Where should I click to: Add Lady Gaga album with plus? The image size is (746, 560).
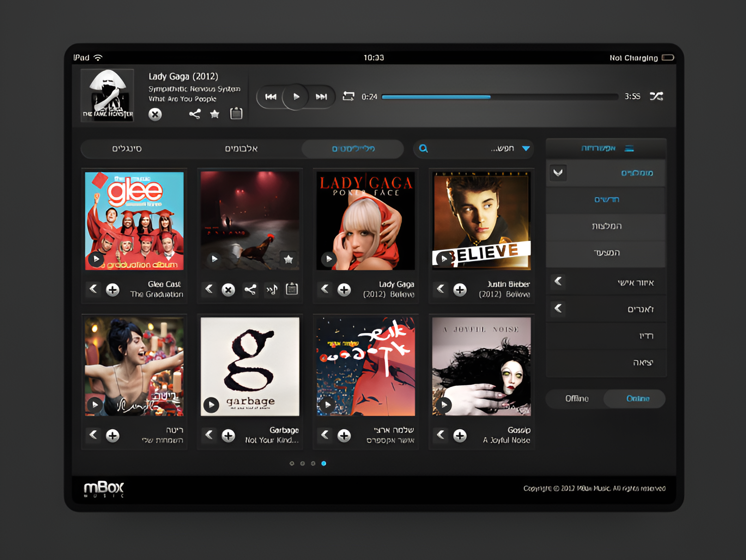344,290
